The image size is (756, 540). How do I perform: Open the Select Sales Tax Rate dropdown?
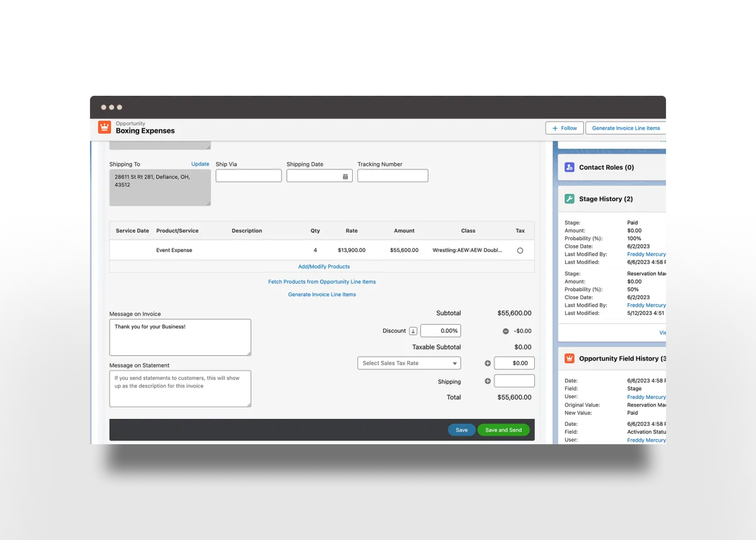(x=409, y=363)
